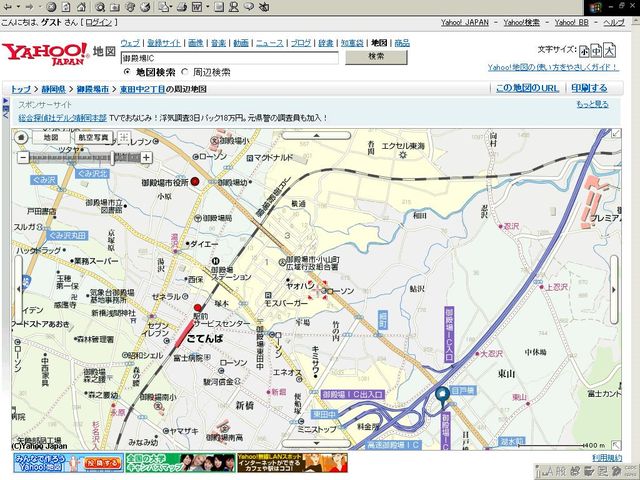The image size is (640, 480).
Task: Click the 検索 search button
Action: click(x=376, y=57)
